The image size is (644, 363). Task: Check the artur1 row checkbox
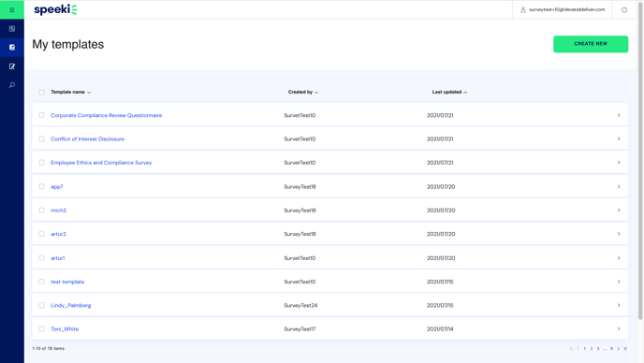(41, 258)
